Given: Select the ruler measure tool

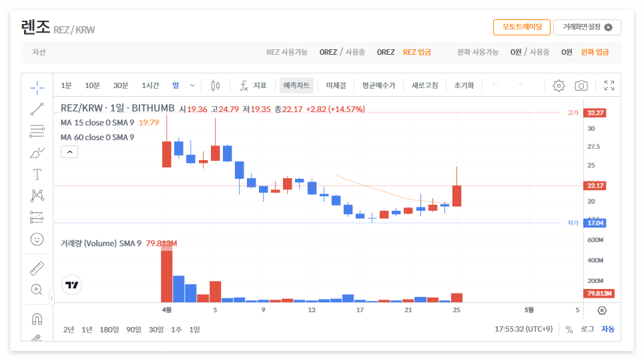Looking at the screenshot, I should coord(37,268).
